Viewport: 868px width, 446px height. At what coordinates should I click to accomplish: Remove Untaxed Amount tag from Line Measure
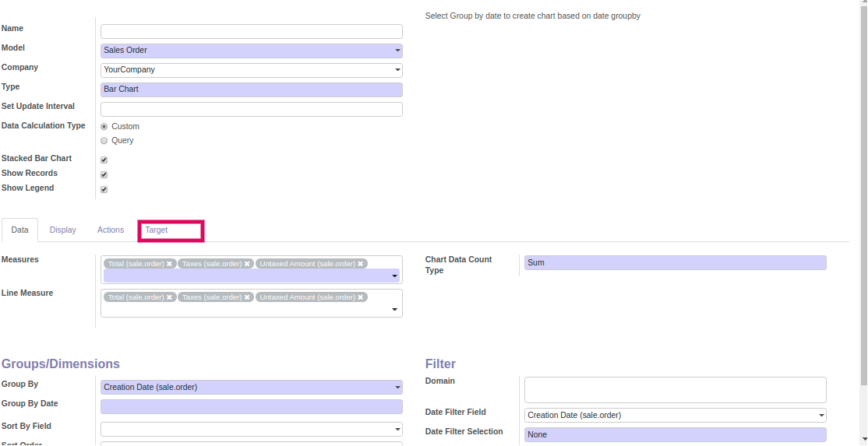361,297
